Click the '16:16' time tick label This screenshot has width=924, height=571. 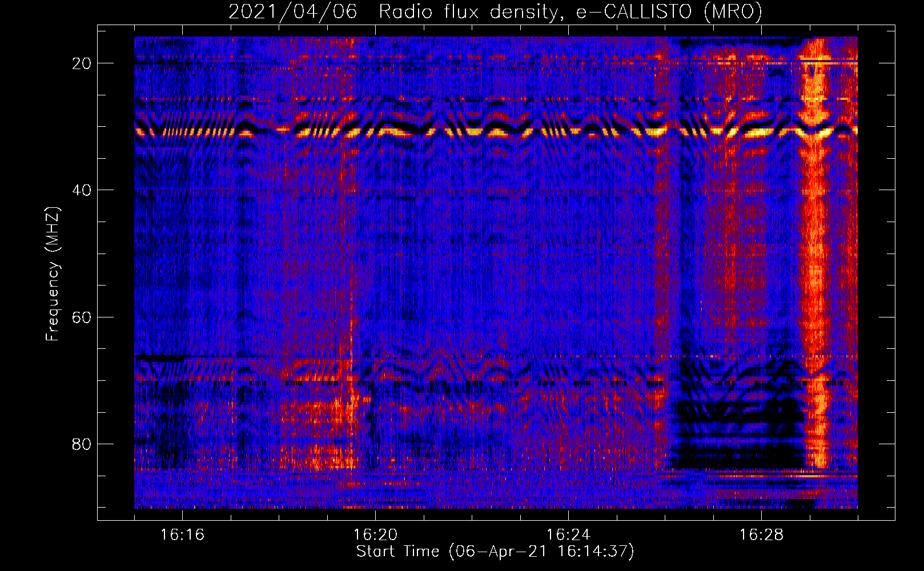(x=182, y=534)
